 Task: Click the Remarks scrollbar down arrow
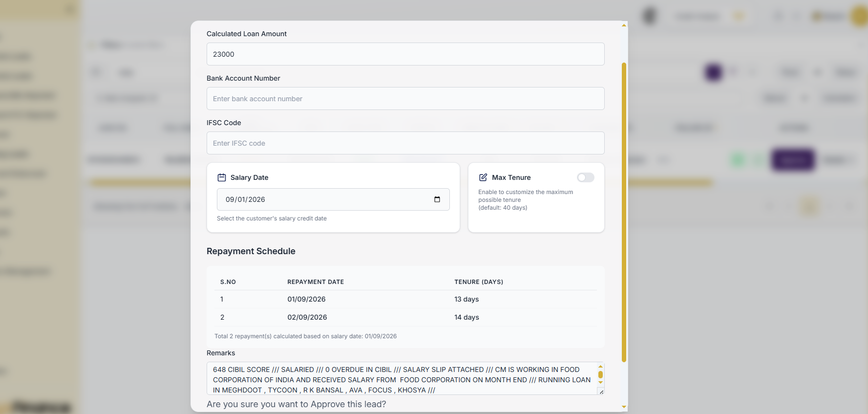coord(600,383)
